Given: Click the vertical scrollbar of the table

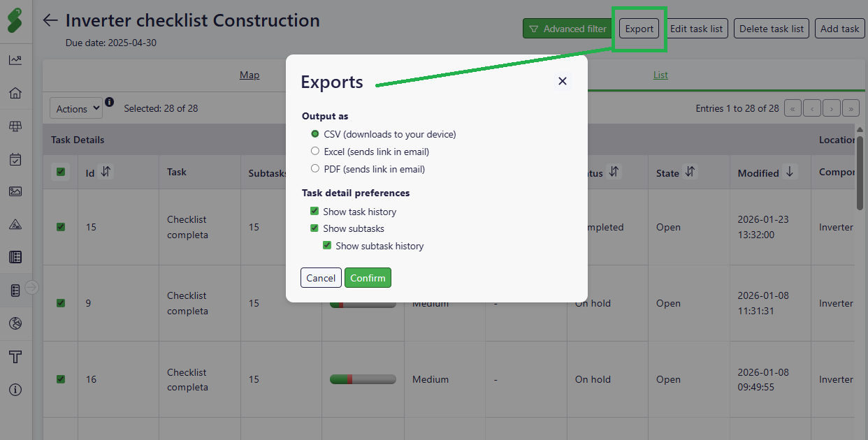Looking at the screenshot, I should (860, 171).
